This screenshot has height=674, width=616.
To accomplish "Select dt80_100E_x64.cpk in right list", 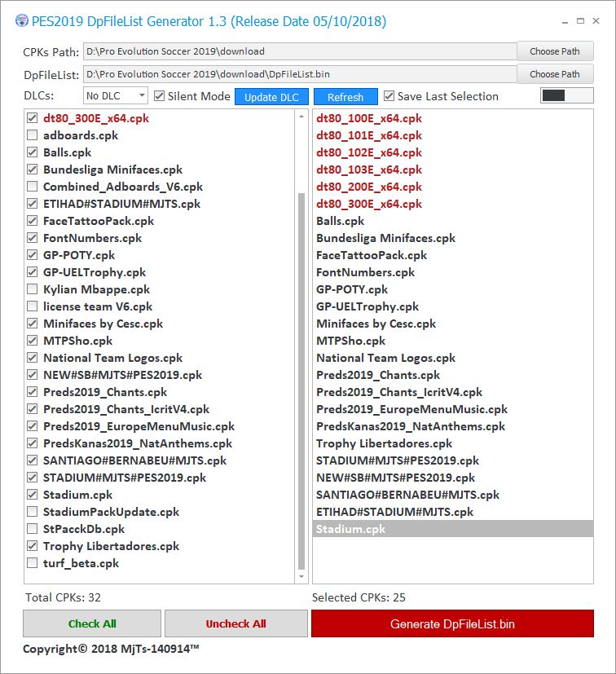I will (369, 118).
